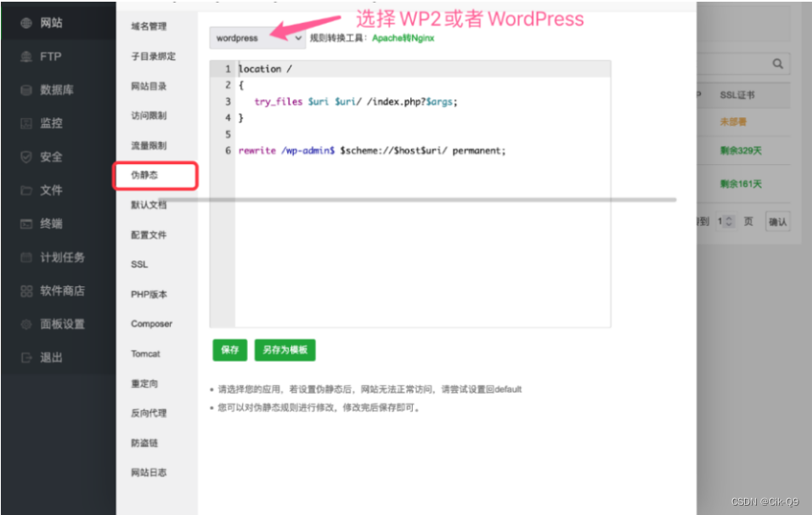The height and width of the screenshot is (515, 812).
Task: Open the 网站目录 tab
Action: [x=149, y=86]
